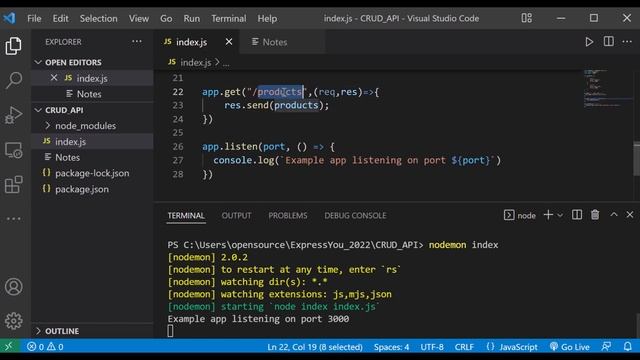Show additional views ellipsis in activity bar

13,219
